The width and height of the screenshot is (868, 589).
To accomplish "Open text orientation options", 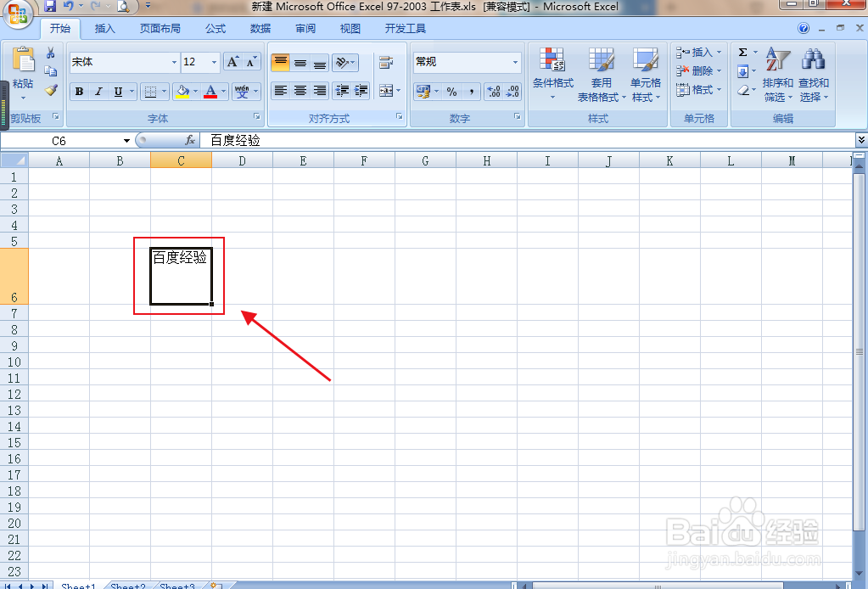I will pyautogui.click(x=344, y=63).
